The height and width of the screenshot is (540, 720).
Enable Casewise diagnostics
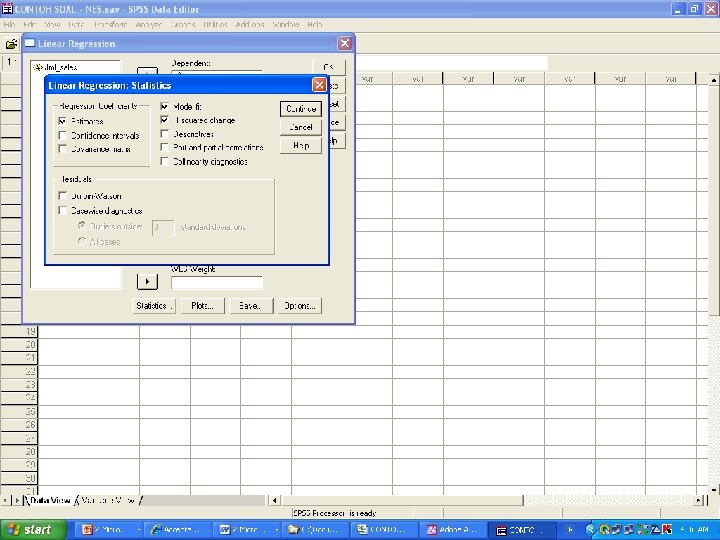point(62,210)
